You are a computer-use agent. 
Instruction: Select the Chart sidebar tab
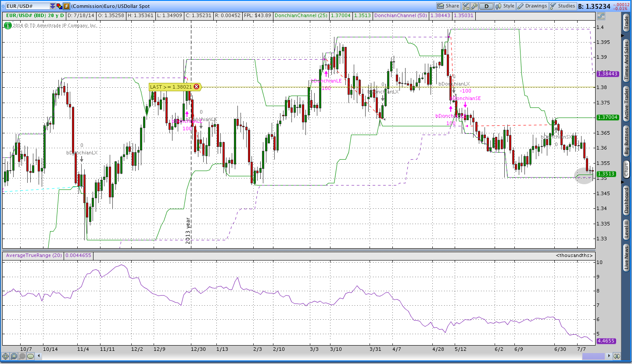626,170
